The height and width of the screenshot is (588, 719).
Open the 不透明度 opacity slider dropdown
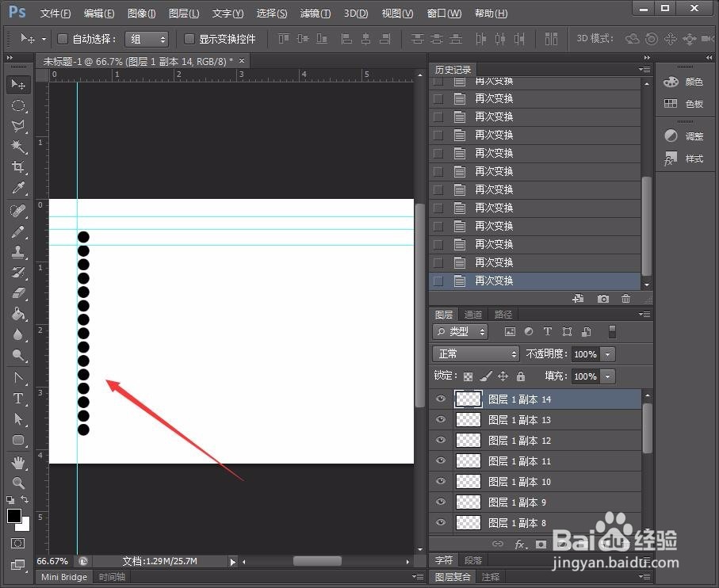pos(607,354)
